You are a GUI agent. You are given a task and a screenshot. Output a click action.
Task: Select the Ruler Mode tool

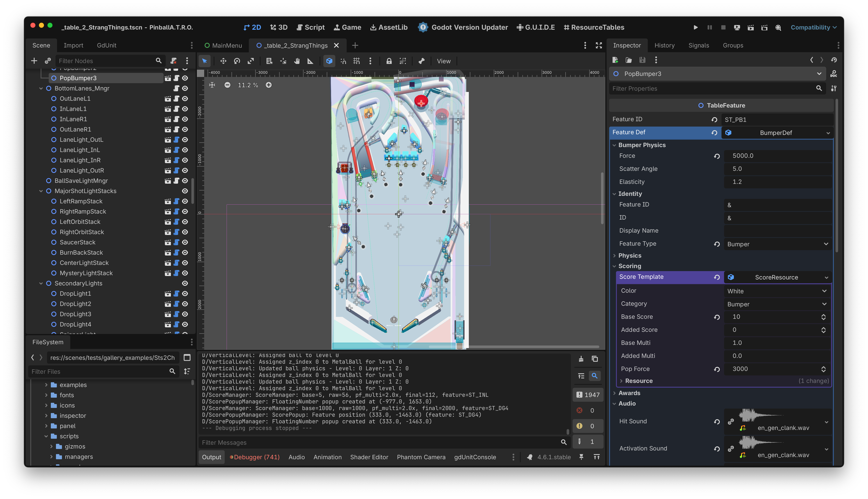tap(310, 61)
